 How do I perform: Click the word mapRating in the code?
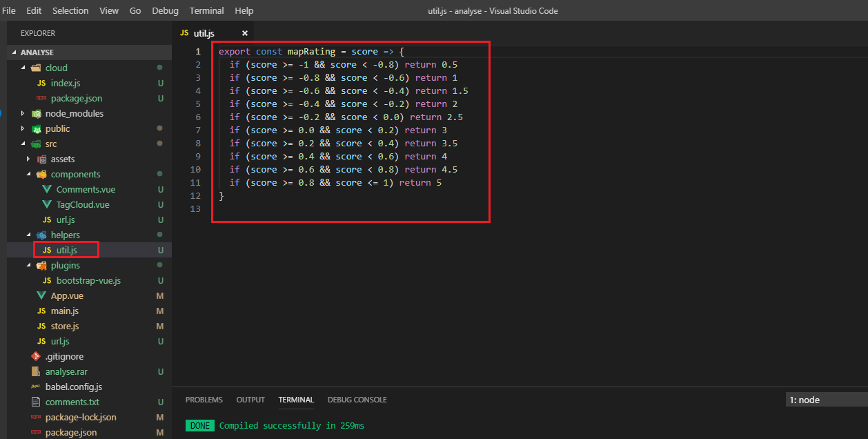pyautogui.click(x=311, y=52)
